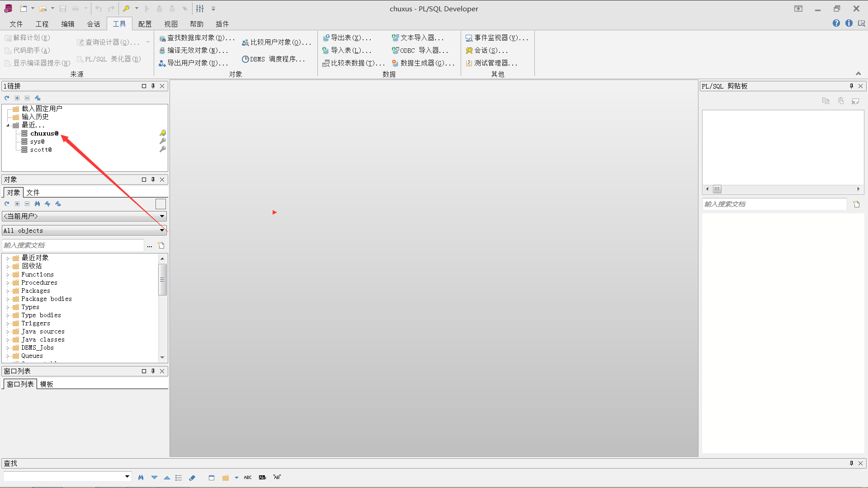
Task: Click the binoculars find icon in the objects panel
Action: pyautogui.click(x=37, y=204)
